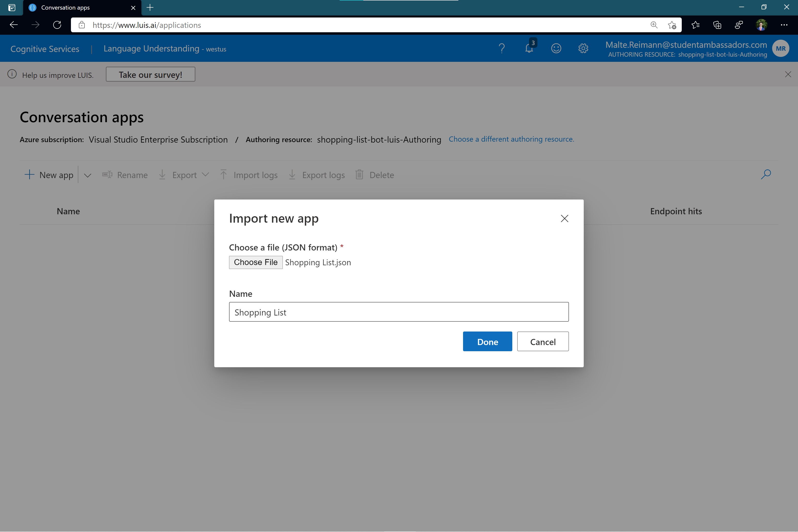Viewport: 798px width, 532px height.
Task: Click the Done button
Action: click(x=487, y=341)
